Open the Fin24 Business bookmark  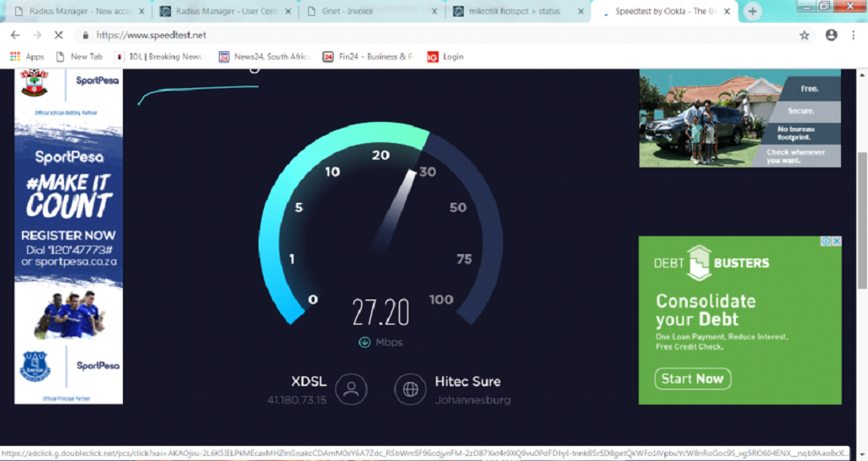pyautogui.click(x=369, y=56)
